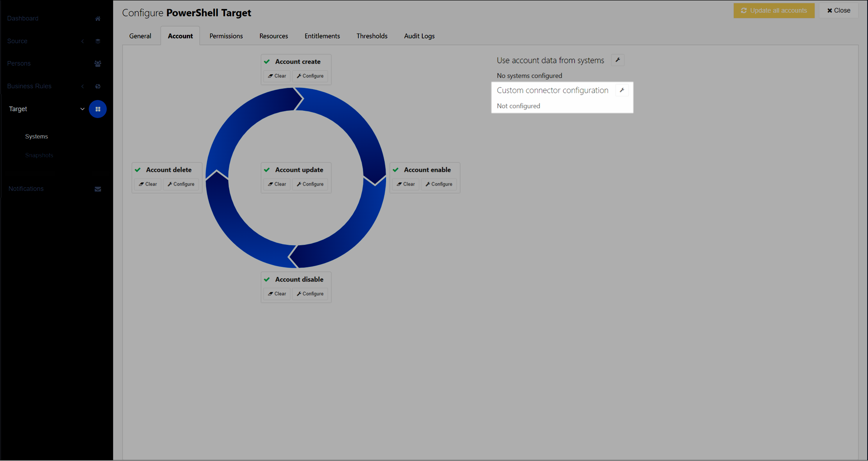
Task: Click the Source layers icon
Action: 98,41
